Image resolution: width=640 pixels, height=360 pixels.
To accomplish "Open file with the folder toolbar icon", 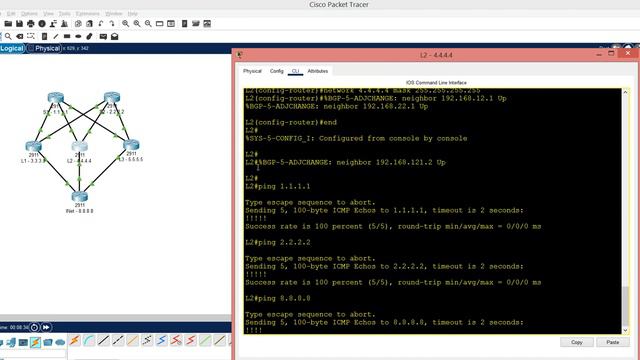I will [8, 24].
